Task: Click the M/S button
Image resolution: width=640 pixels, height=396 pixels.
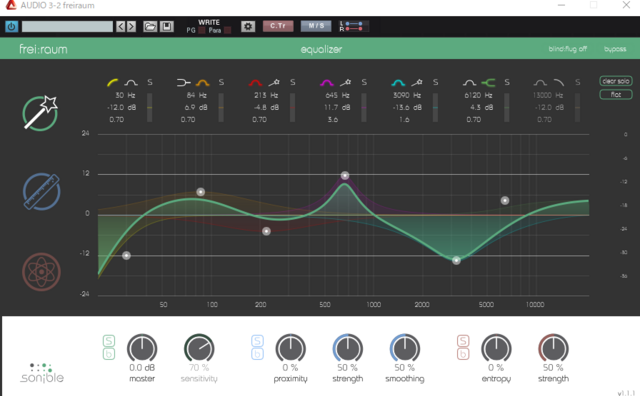Action: point(316,26)
